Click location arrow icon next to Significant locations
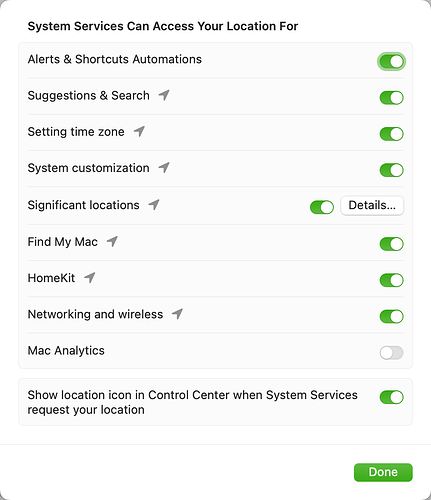The height and width of the screenshot is (500, 431). pyautogui.click(x=154, y=205)
